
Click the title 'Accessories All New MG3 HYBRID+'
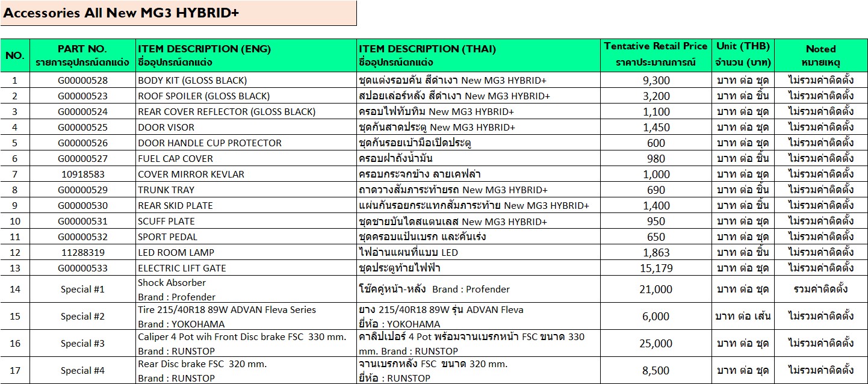[122, 13]
